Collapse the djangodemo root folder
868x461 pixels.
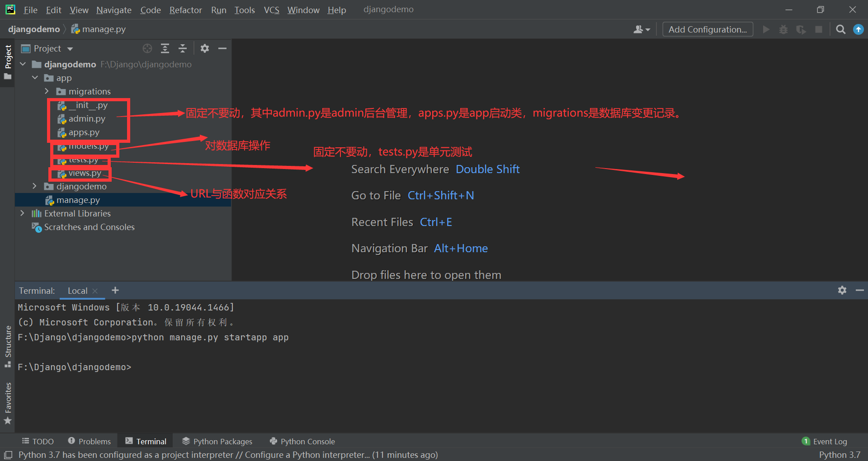point(23,64)
